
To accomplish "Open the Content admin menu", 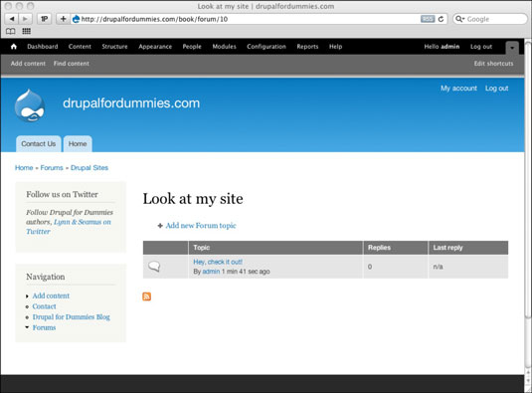I will pyautogui.click(x=80, y=47).
